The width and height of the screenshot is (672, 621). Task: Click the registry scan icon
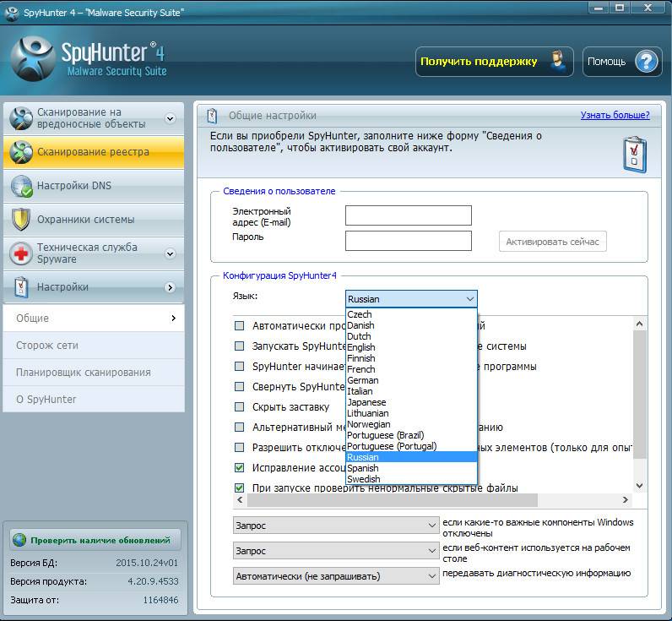(21, 152)
